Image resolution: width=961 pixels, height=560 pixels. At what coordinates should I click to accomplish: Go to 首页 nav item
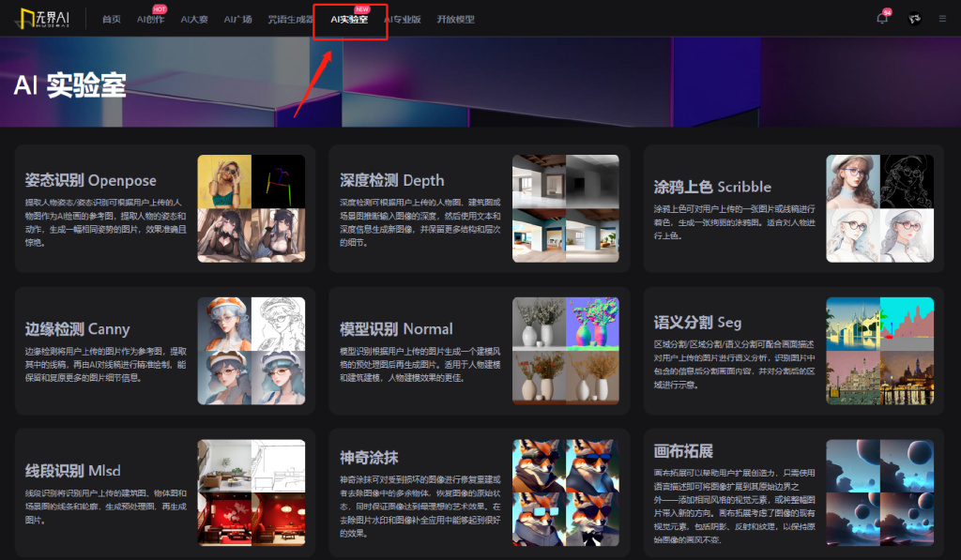point(112,20)
